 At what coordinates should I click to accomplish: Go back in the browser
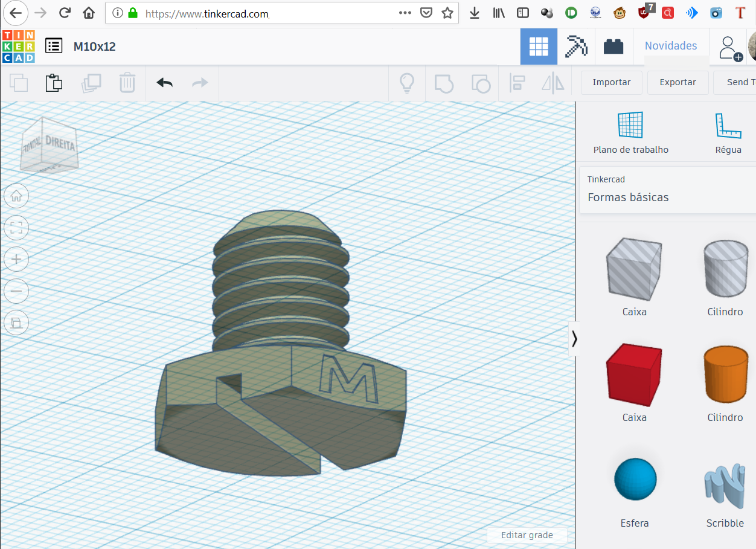click(x=16, y=13)
